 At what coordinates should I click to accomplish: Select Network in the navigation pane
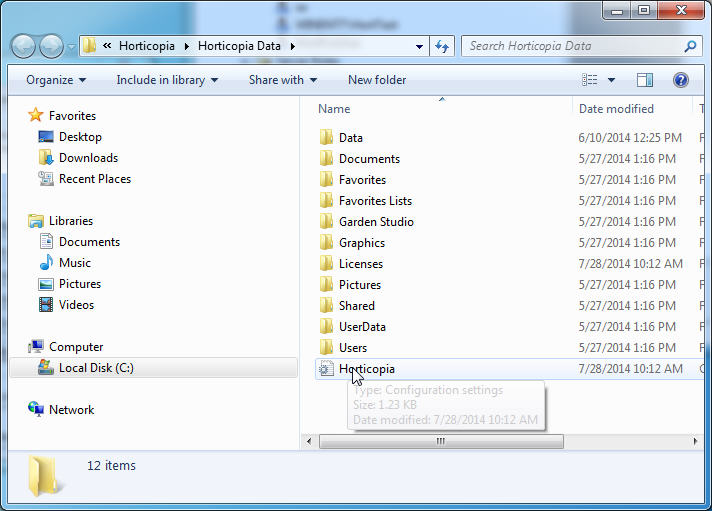tap(61, 409)
